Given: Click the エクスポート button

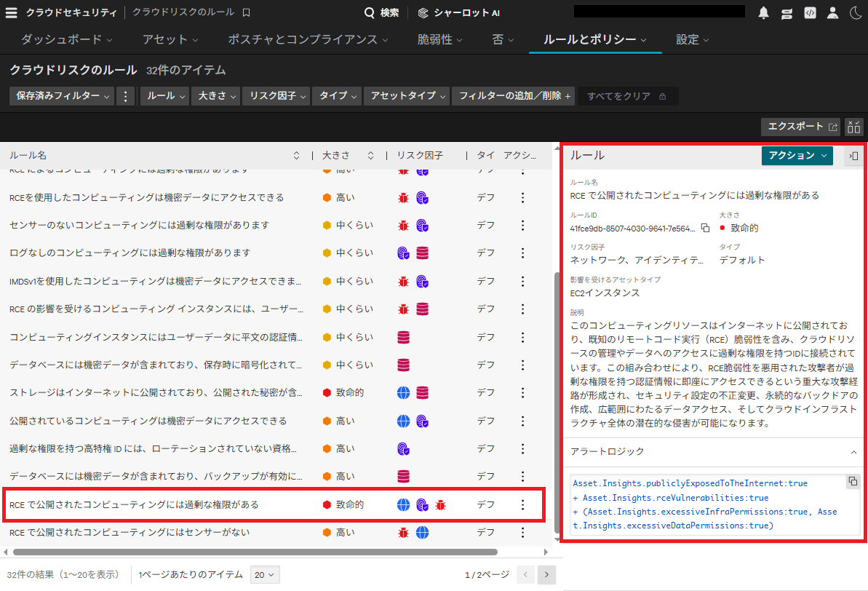Looking at the screenshot, I should click(x=795, y=126).
